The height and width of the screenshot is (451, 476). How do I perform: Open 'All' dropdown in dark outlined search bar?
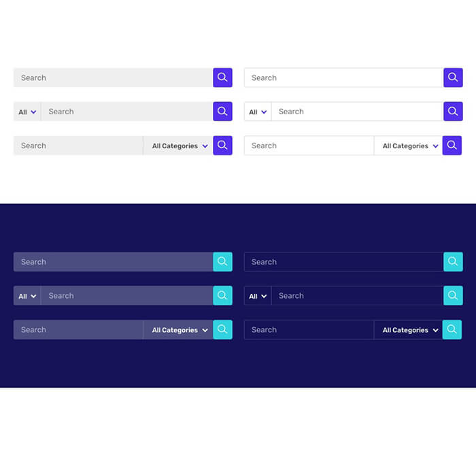click(x=258, y=297)
